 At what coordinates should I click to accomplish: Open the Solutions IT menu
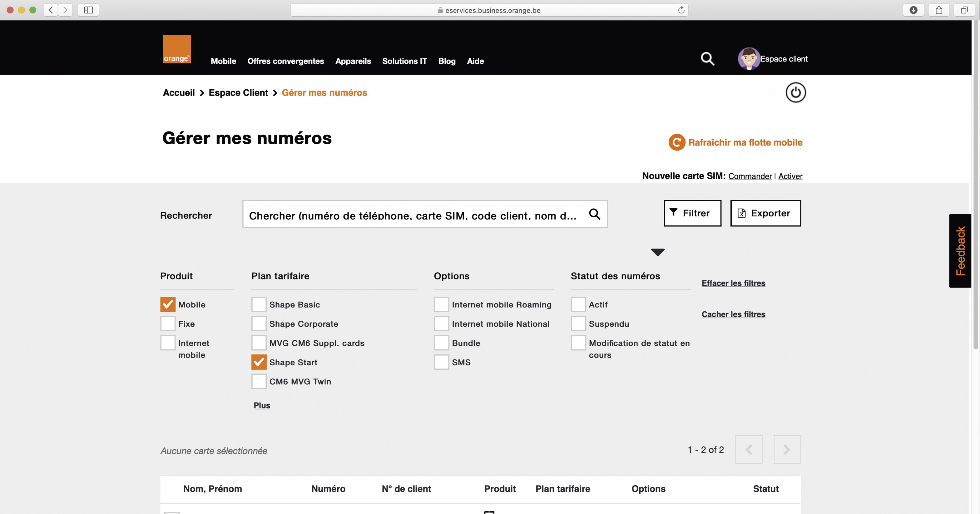(404, 61)
